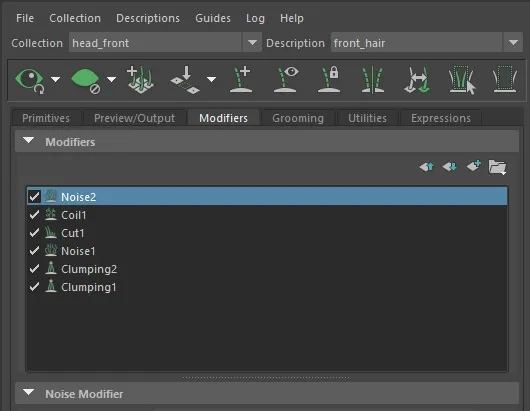Uncheck the Clumping1 modifier checkbox

pyautogui.click(x=34, y=287)
